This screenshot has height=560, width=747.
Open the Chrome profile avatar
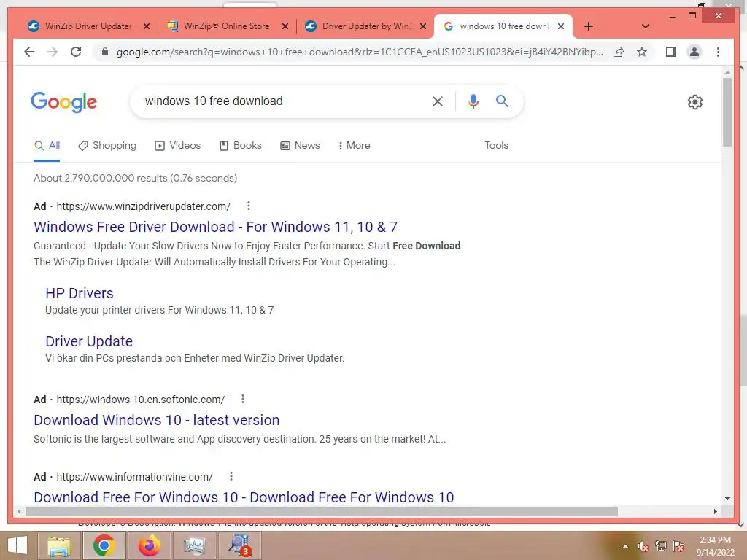(694, 52)
